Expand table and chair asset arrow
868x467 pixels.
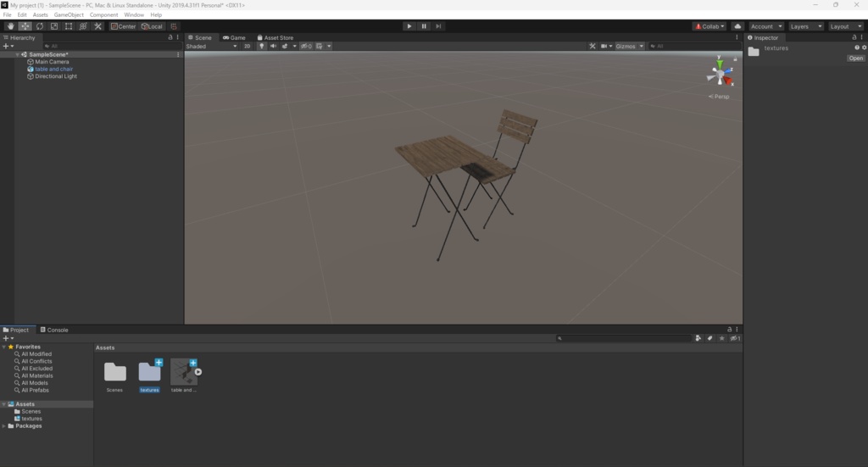(198, 372)
